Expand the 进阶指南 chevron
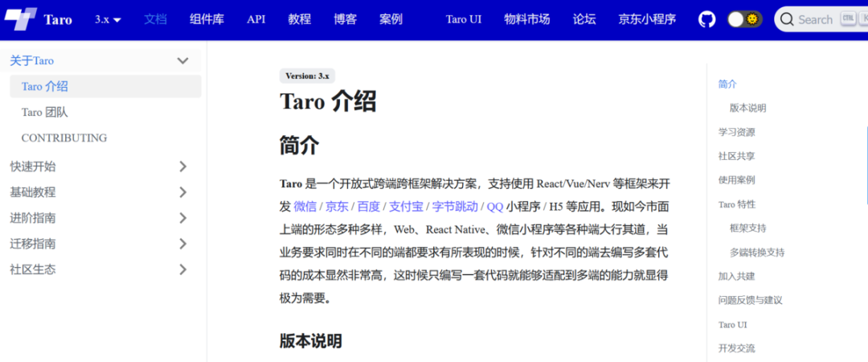868x362 pixels. pyautogui.click(x=182, y=218)
